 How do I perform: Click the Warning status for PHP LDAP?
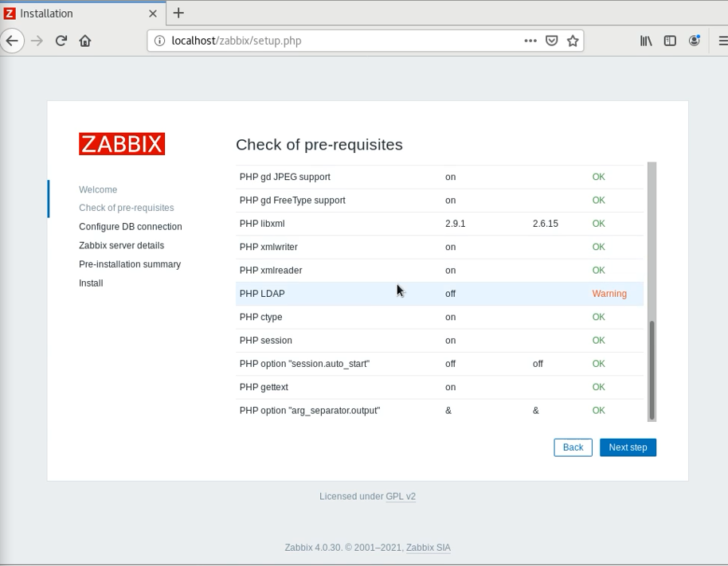tap(609, 294)
